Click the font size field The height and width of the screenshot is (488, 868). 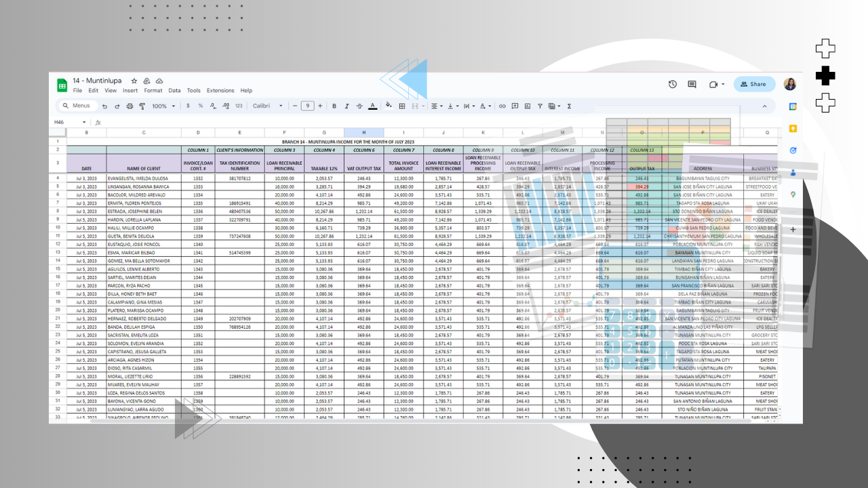[x=308, y=106]
